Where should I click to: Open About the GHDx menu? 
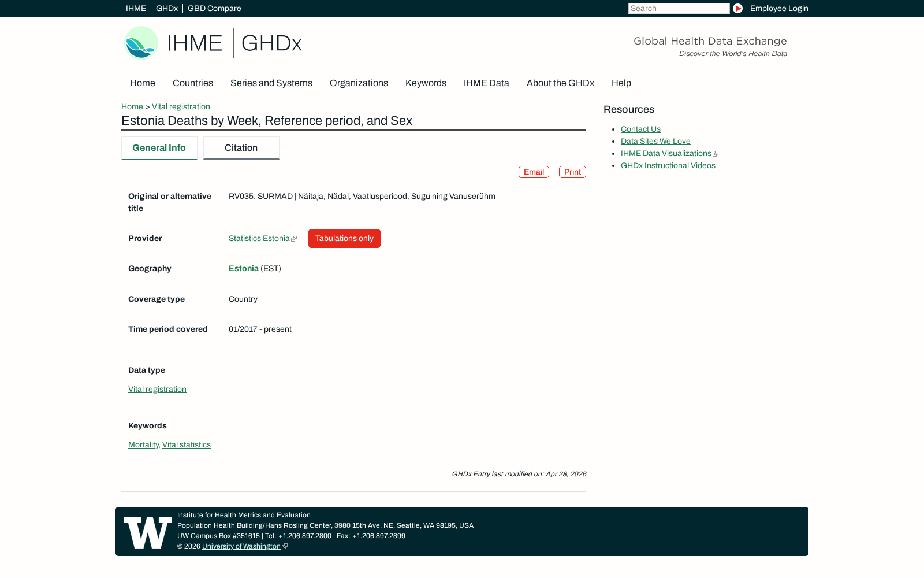point(560,83)
